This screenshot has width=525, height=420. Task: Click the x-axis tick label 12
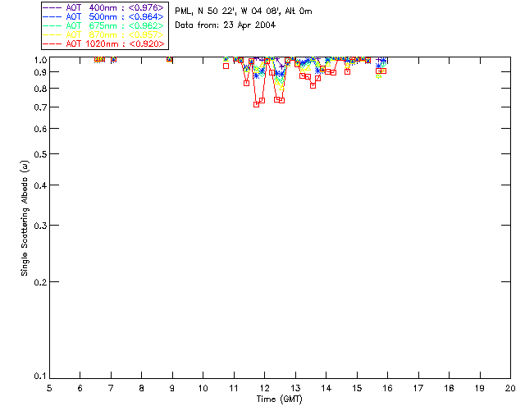264,388
